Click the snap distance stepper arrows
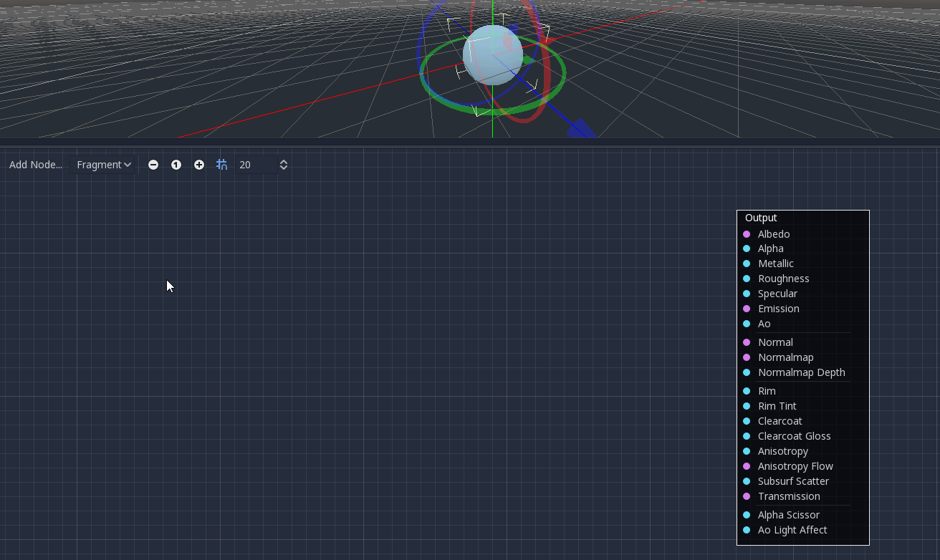The image size is (940, 560). click(x=284, y=165)
